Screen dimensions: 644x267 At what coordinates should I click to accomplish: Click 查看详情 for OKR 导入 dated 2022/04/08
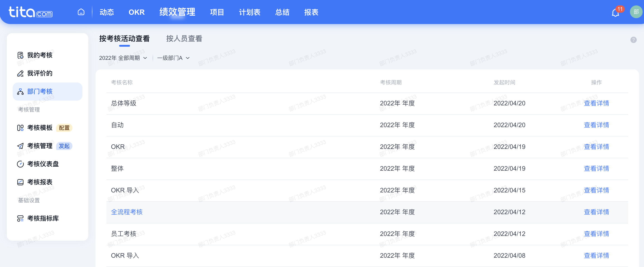click(x=596, y=255)
